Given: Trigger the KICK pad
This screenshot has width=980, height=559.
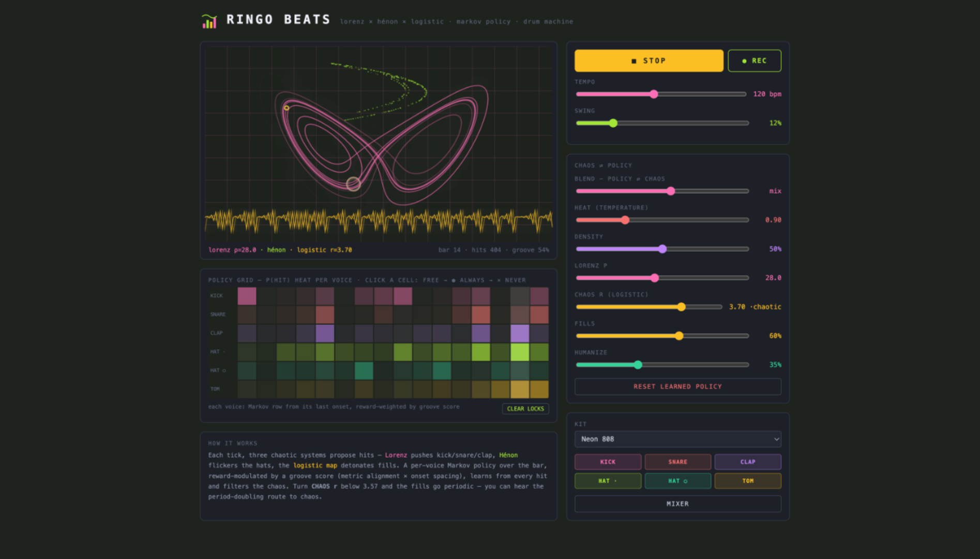Looking at the screenshot, I should [x=608, y=462].
